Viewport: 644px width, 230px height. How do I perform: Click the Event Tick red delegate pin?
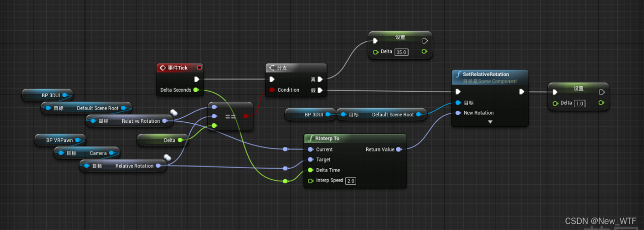tap(199, 67)
